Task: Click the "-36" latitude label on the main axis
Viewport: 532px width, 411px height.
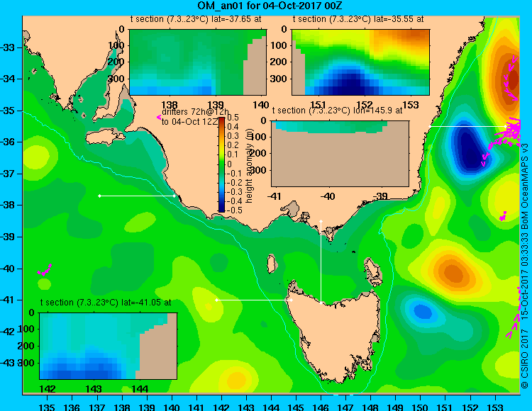Action: 7,142
